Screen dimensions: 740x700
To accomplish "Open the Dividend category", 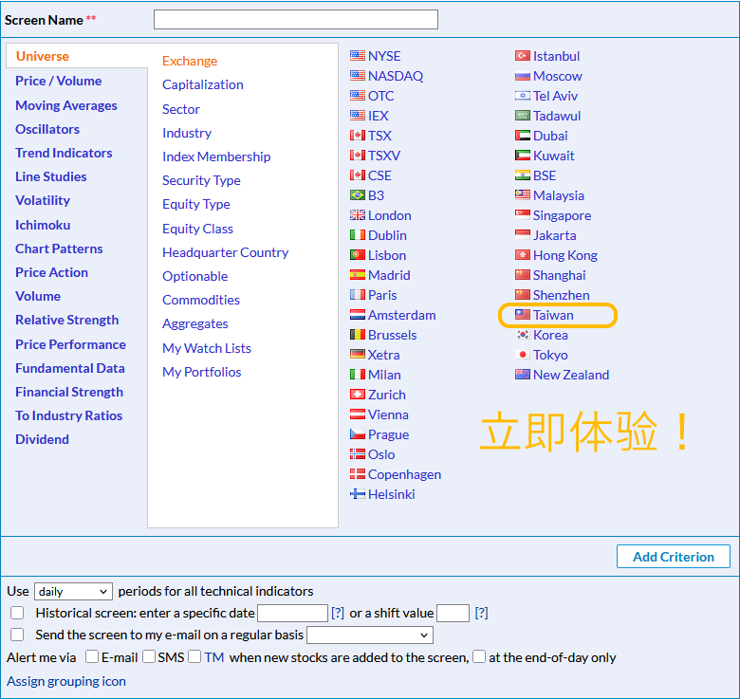I will (x=42, y=439).
